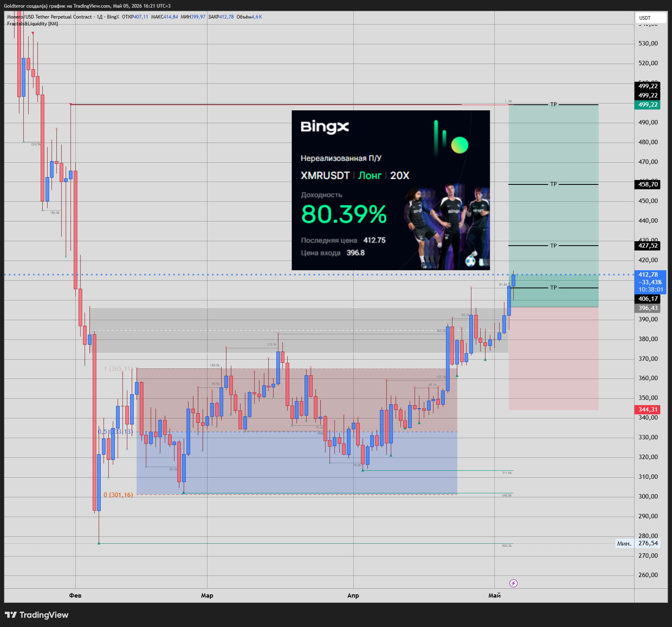Click the ЗАКР 412,78 close value
Screen dimensions: 672x627
click(x=221, y=17)
